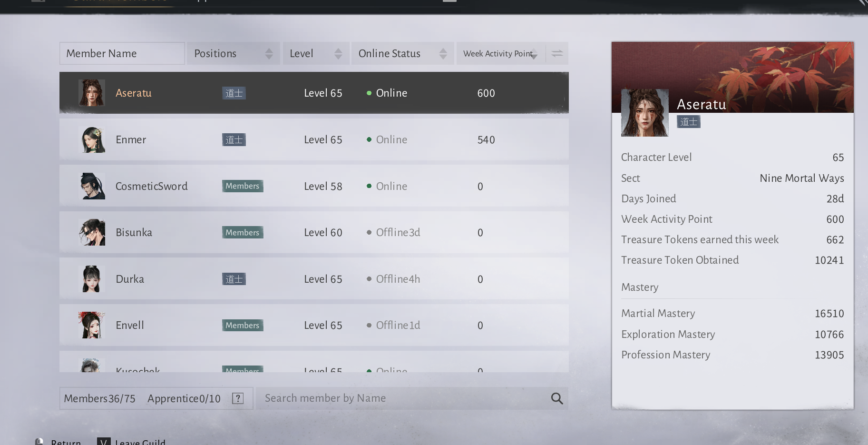Click Aseratu's large portrait in the detail panel

click(645, 113)
